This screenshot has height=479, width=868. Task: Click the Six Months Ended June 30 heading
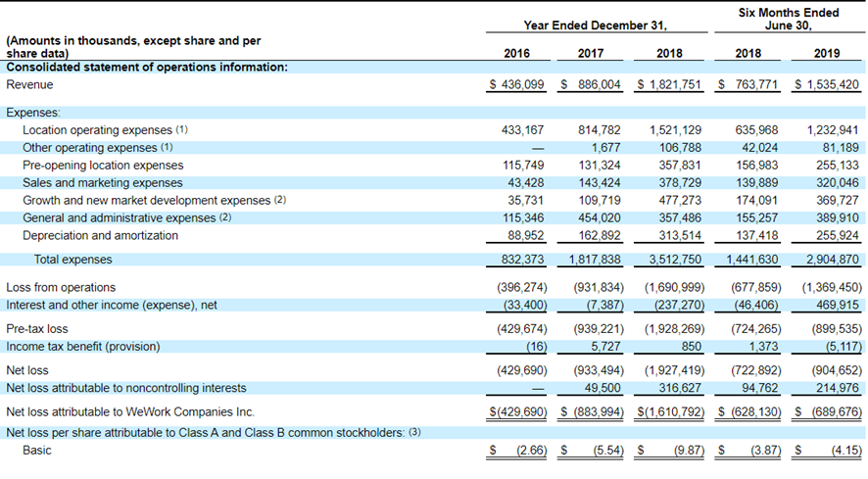tap(789, 19)
